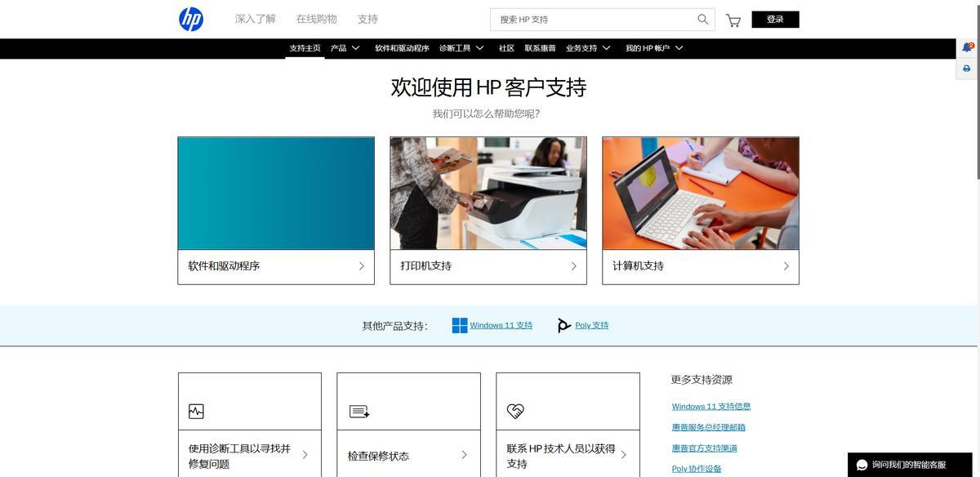Expand the 业务支持 dropdown menu
The height and width of the screenshot is (477, 980).
coord(588,48)
